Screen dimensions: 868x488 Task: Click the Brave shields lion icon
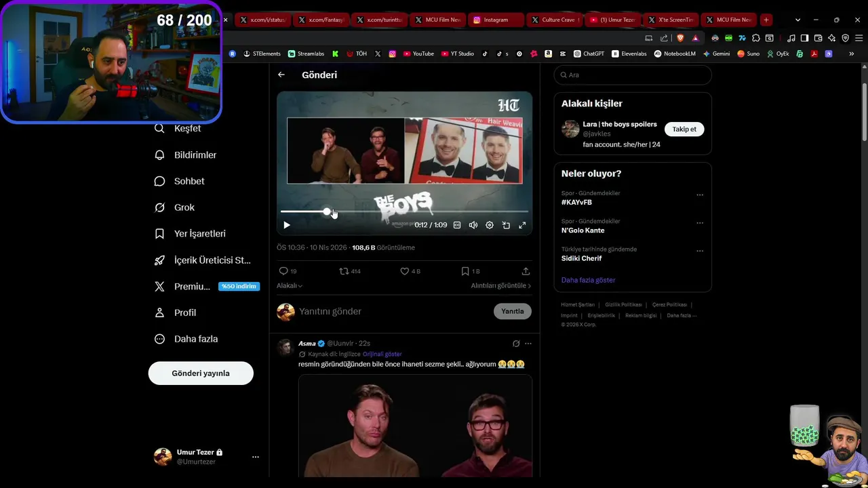(680, 38)
